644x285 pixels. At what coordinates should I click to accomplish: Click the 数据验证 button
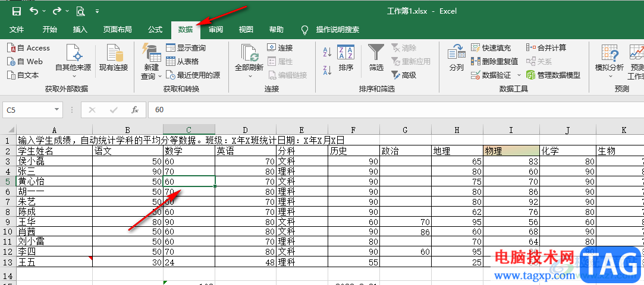click(x=491, y=75)
